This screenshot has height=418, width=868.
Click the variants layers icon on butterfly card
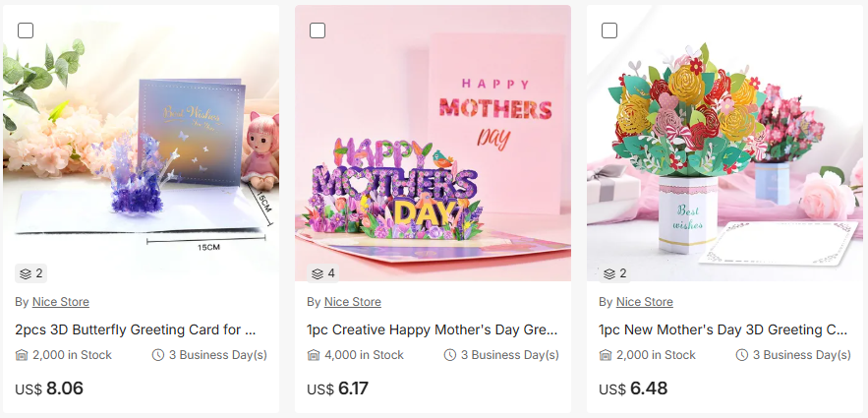point(26,273)
